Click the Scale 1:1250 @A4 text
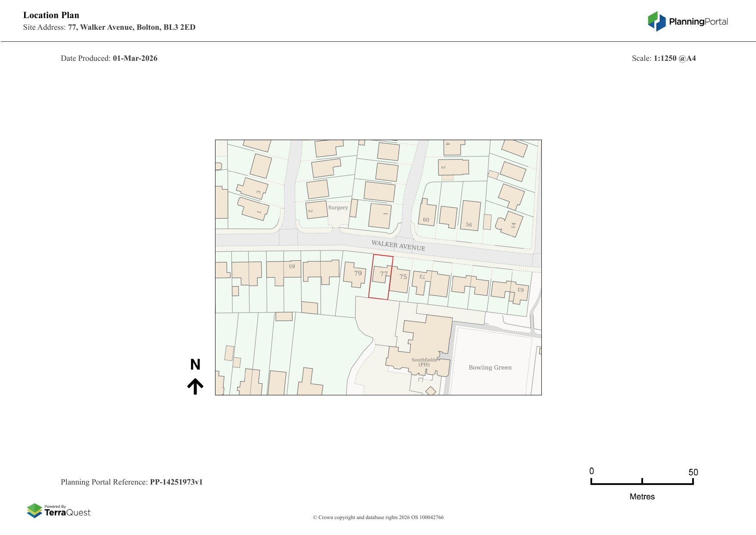The image size is (756, 535). (x=664, y=58)
